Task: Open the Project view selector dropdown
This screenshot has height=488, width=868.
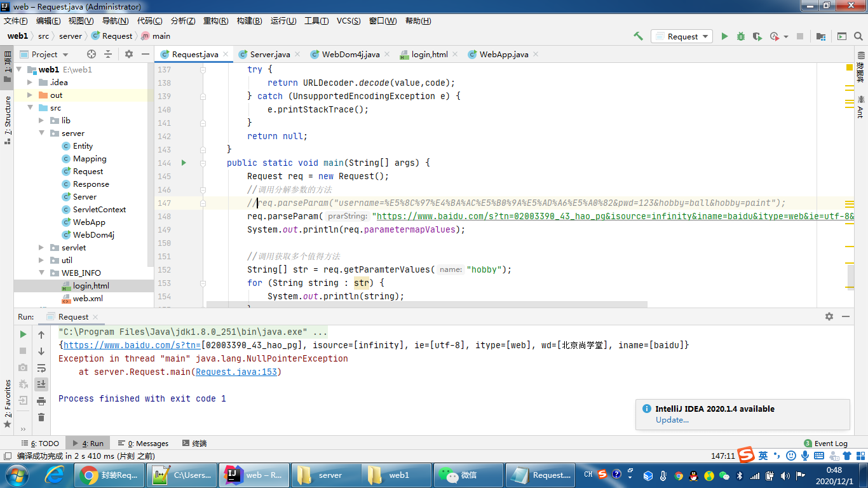Action: 44,54
